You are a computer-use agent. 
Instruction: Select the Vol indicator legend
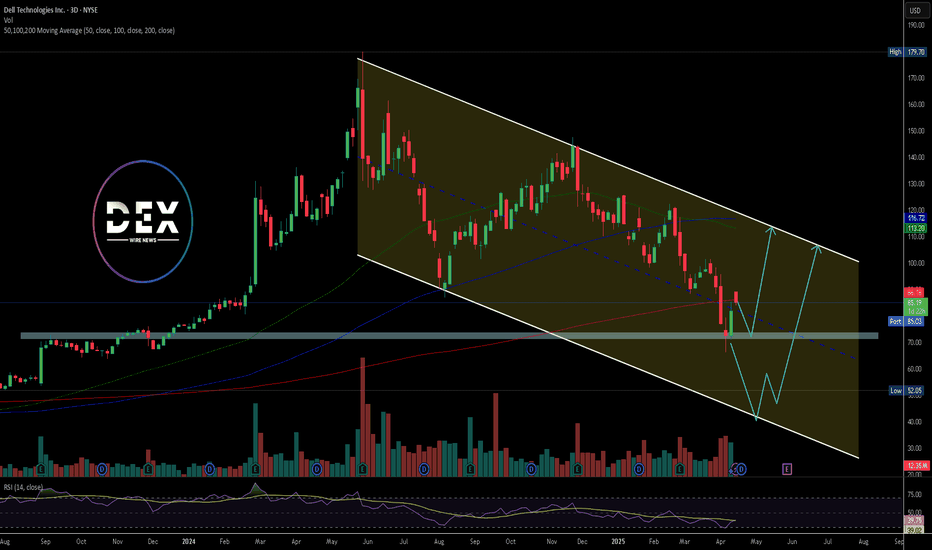coord(8,20)
